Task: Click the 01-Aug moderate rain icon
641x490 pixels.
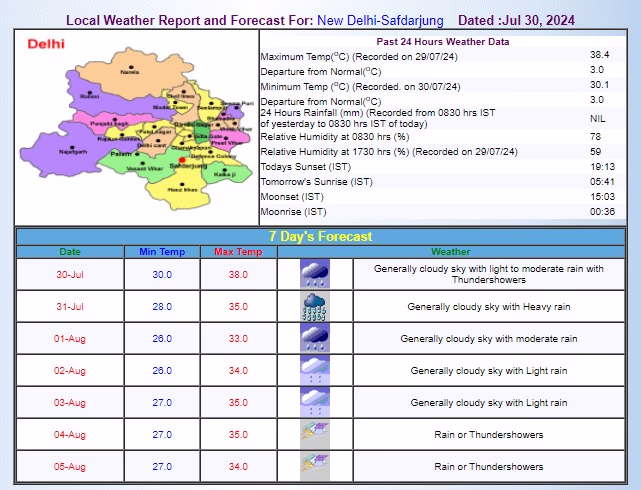Action: point(315,339)
